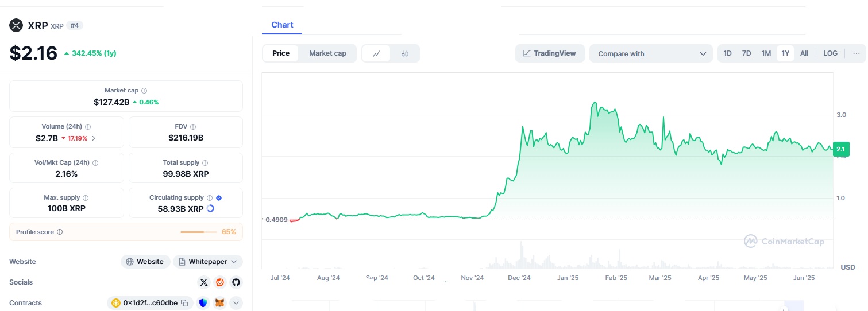This screenshot has height=311, width=868.
Task: Select the All time range tab
Action: (804, 53)
